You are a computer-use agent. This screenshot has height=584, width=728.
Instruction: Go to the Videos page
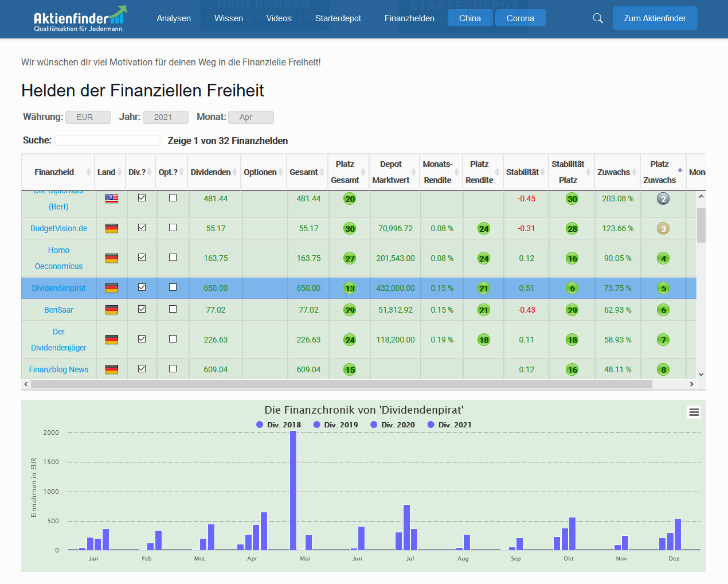[x=279, y=18]
